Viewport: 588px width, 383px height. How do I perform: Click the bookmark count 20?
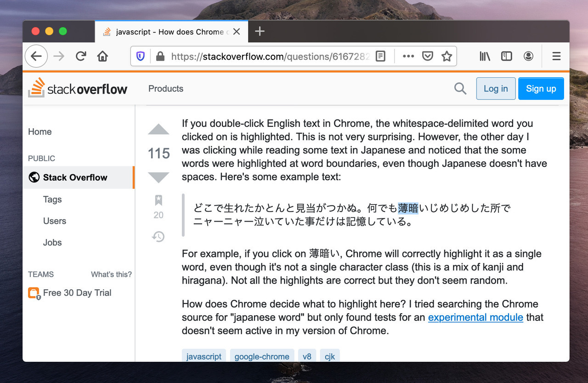coord(158,215)
